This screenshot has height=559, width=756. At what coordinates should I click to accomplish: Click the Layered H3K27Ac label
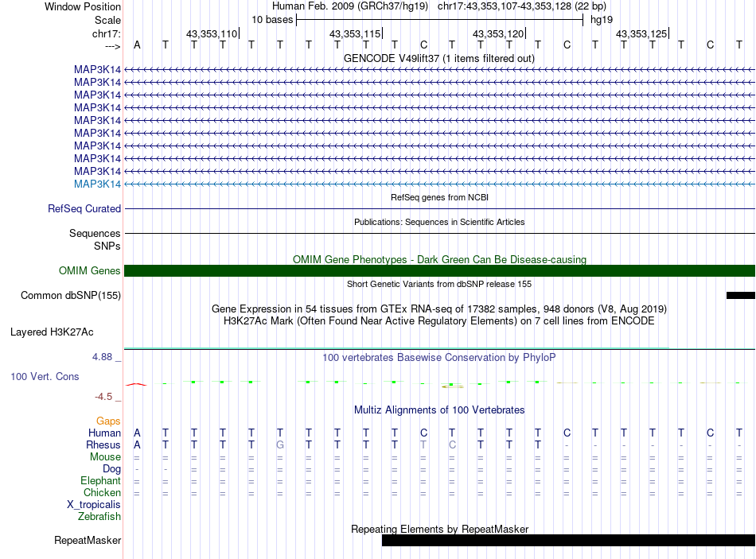pyautogui.click(x=52, y=332)
